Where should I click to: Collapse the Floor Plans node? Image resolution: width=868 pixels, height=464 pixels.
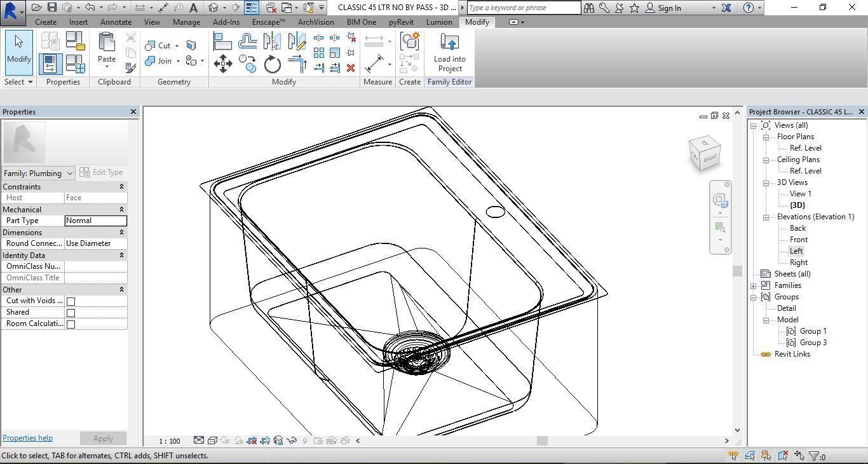coord(766,137)
